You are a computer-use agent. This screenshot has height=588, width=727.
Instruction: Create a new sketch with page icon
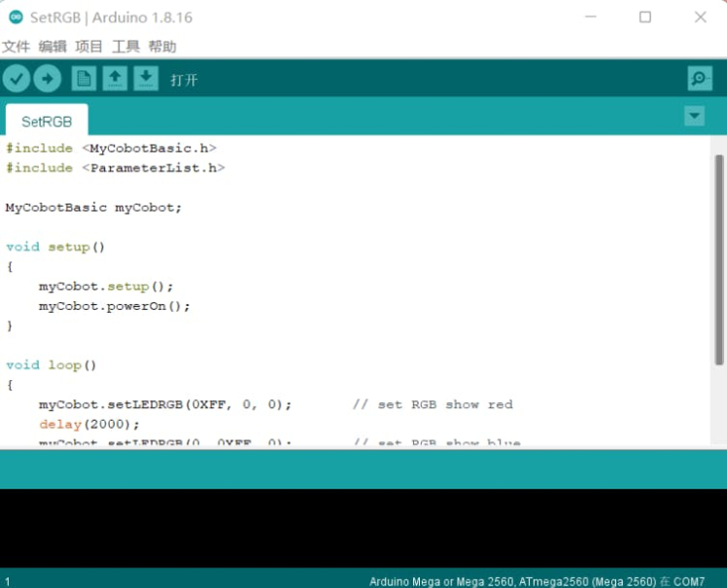(84, 79)
